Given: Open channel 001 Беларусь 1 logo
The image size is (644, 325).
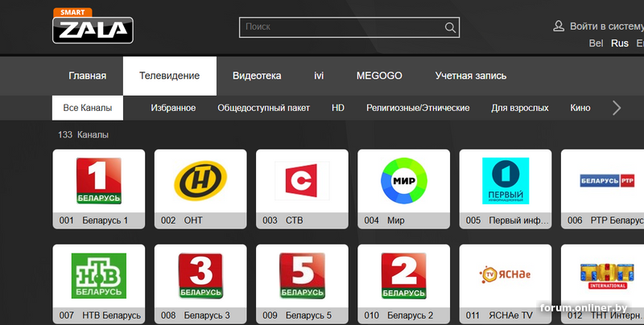Looking at the screenshot, I should tap(98, 181).
